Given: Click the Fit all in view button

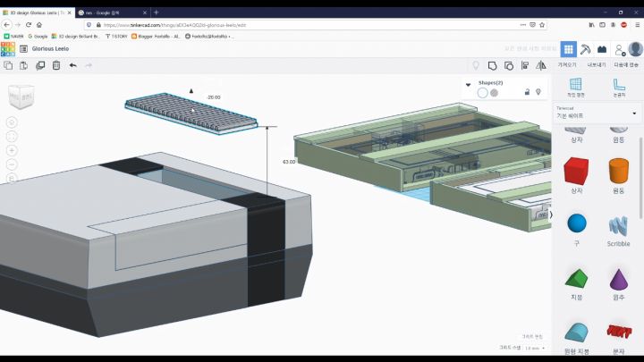Looking at the screenshot, I should [x=12, y=136].
